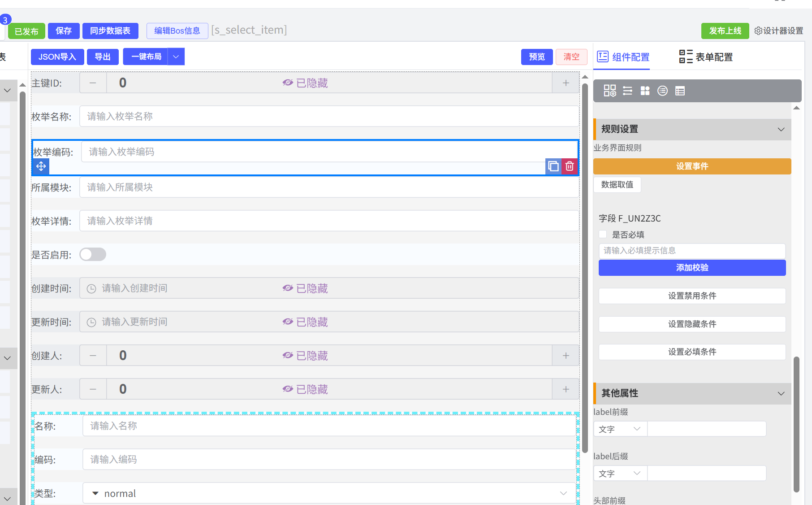Click the 添加校验 button

pos(692,268)
